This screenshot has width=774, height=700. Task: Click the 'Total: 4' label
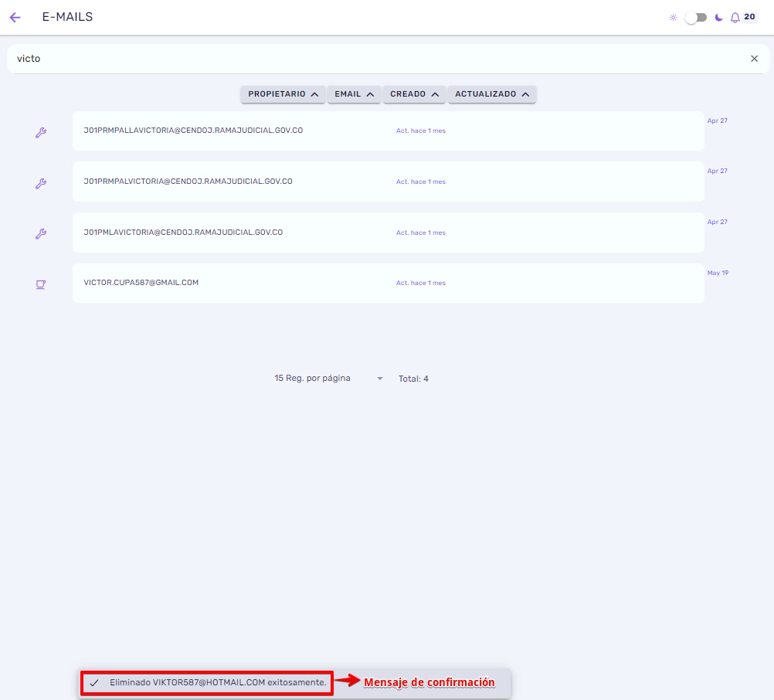click(413, 379)
